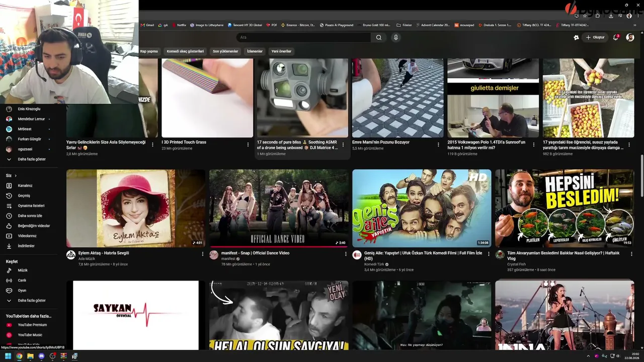Viewport: 644px width, 362px height.
Task: Open Binance bookmark
Action: (x=298, y=25)
